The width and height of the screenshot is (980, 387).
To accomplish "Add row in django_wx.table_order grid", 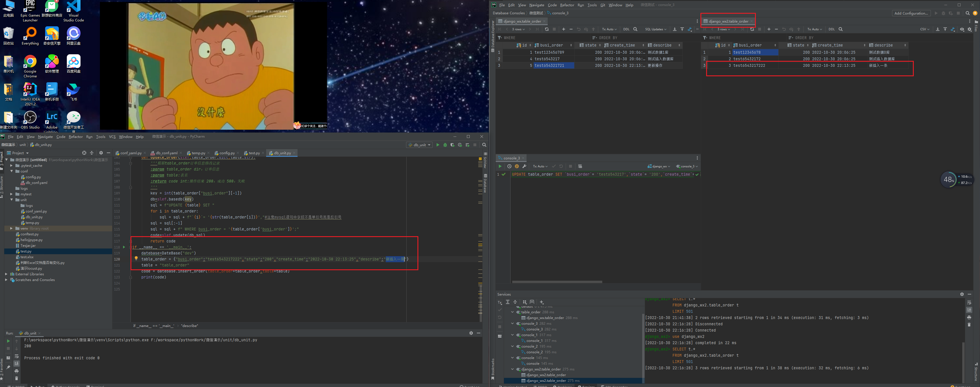I will click(x=563, y=29).
